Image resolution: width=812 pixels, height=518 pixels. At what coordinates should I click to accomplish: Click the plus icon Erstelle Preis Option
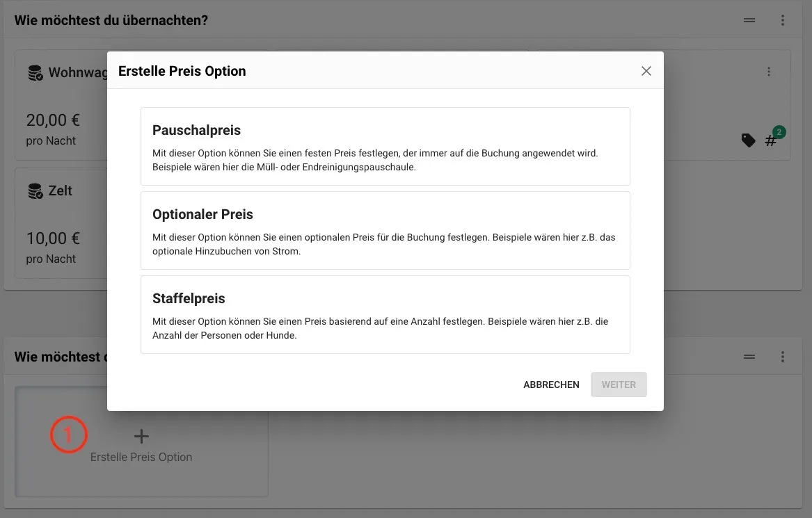pyautogui.click(x=141, y=436)
